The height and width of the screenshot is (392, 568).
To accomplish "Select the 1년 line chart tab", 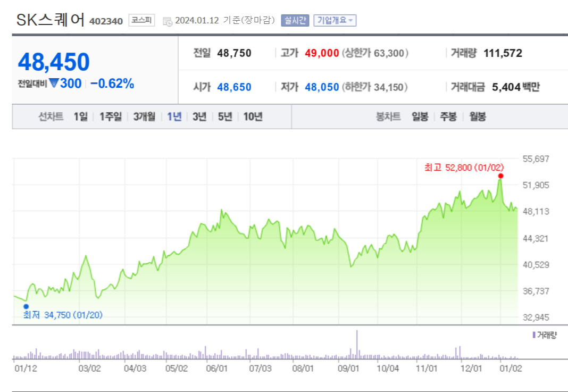I will coord(174,116).
